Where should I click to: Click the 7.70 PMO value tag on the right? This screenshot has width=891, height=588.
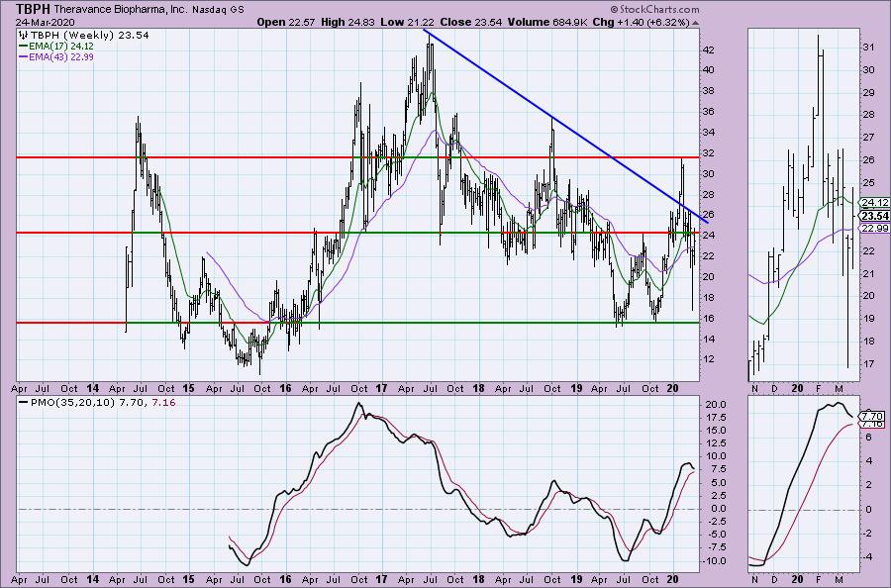click(x=873, y=416)
